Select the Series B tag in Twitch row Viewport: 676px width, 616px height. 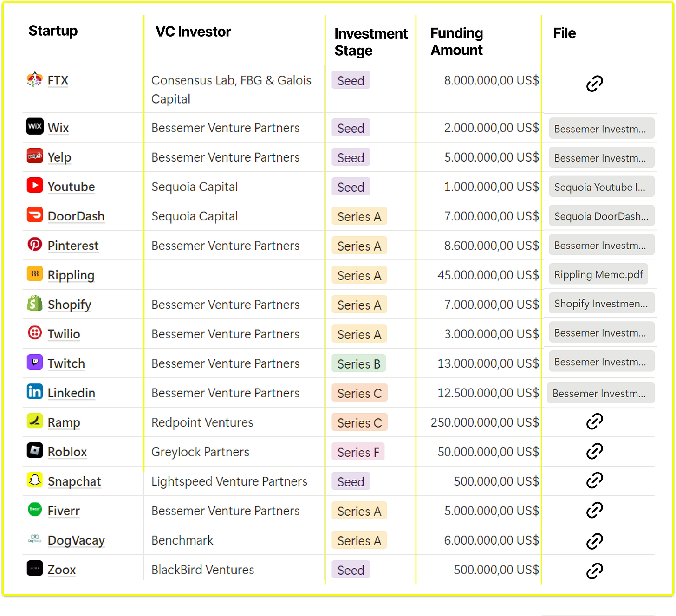point(359,363)
